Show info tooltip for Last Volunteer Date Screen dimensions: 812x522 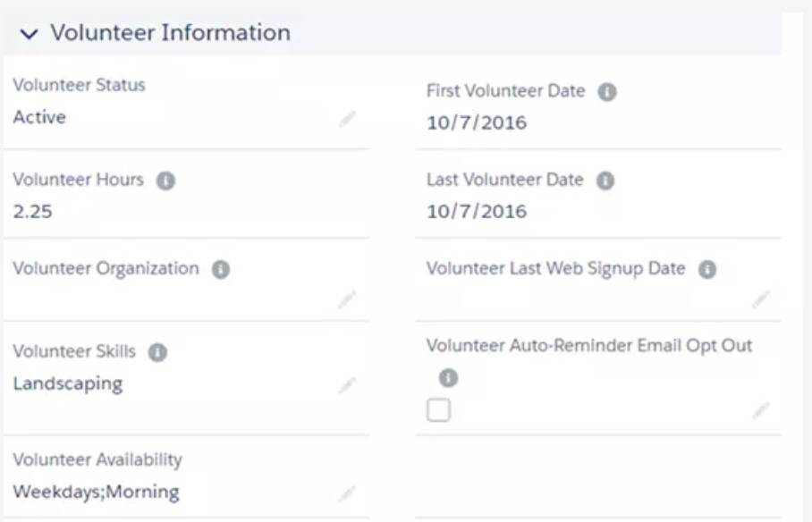coord(605,181)
